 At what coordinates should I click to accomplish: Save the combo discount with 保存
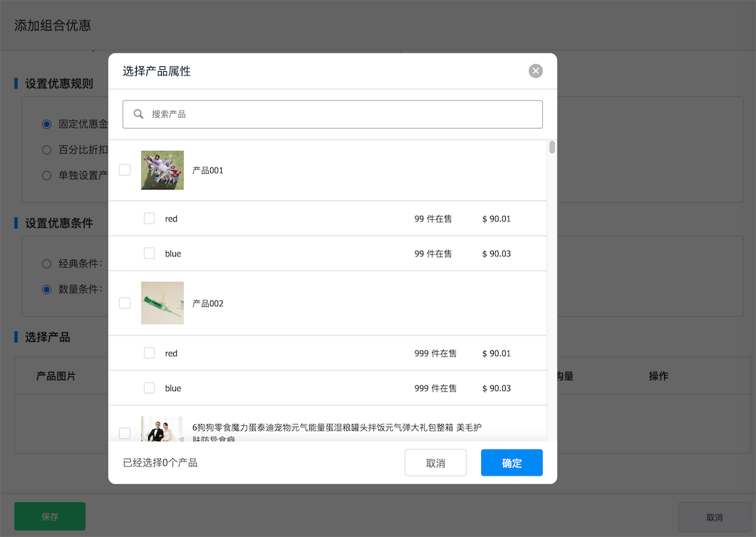pos(49,516)
